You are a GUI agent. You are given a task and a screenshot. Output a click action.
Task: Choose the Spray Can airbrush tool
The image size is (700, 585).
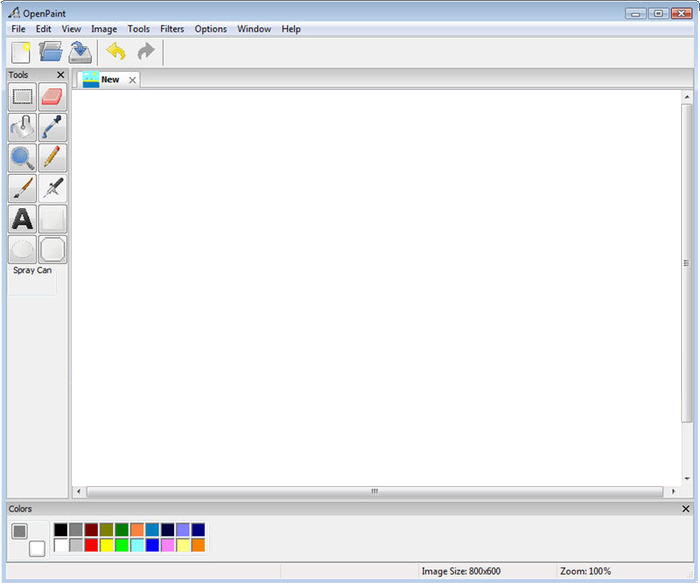click(x=53, y=188)
